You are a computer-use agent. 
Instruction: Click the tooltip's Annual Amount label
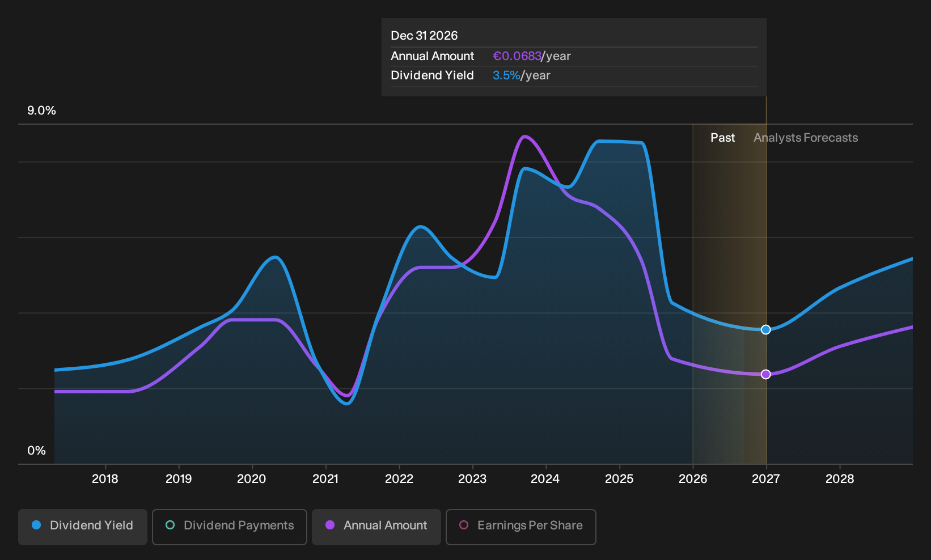pyautogui.click(x=432, y=56)
